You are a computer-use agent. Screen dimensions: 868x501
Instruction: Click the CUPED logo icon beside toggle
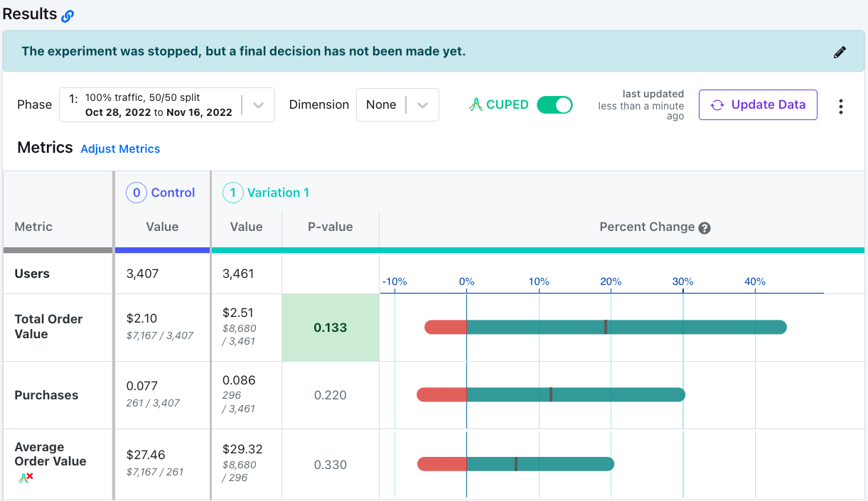[476, 105]
